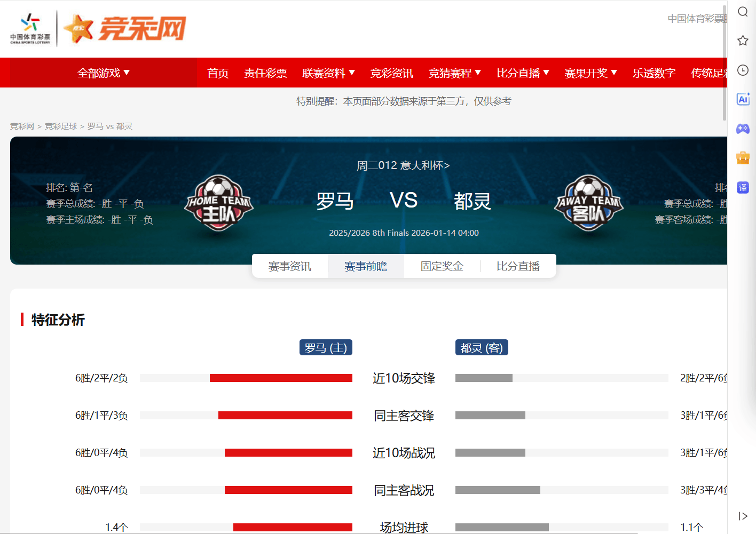The image size is (756, 534).
Task: Click the 竞彩网 logo
Action: [124, 28]
